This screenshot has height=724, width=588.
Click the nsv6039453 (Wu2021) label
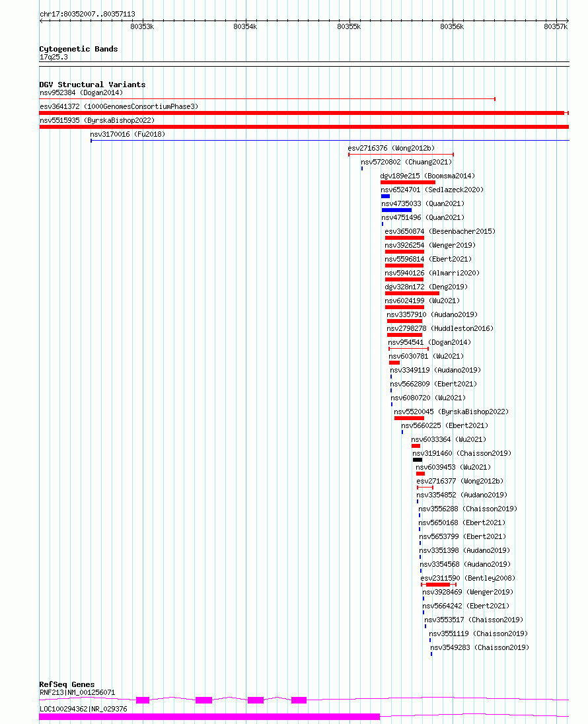[x=453, y=467]
